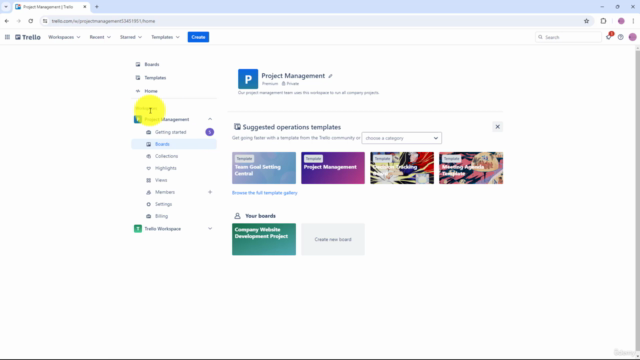640x360 pixels.
Task: Edit workspace name with pencil icon
Action: pos(330,76)
